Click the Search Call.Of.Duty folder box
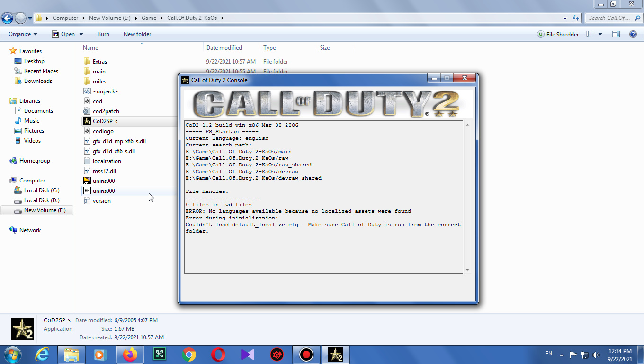Screen dimensions: 644x364 (610, 18)
